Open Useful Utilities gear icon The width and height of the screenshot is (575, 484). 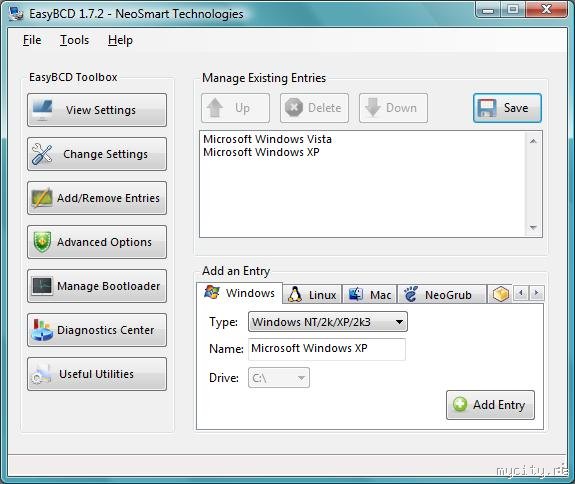[41, 374]
